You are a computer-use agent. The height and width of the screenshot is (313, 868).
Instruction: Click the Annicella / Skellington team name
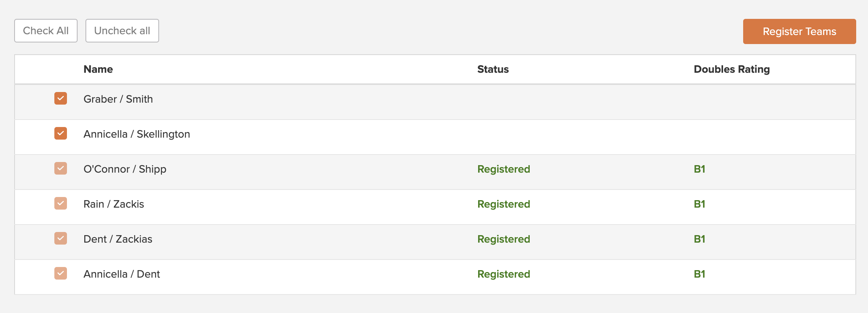(137, 134)
